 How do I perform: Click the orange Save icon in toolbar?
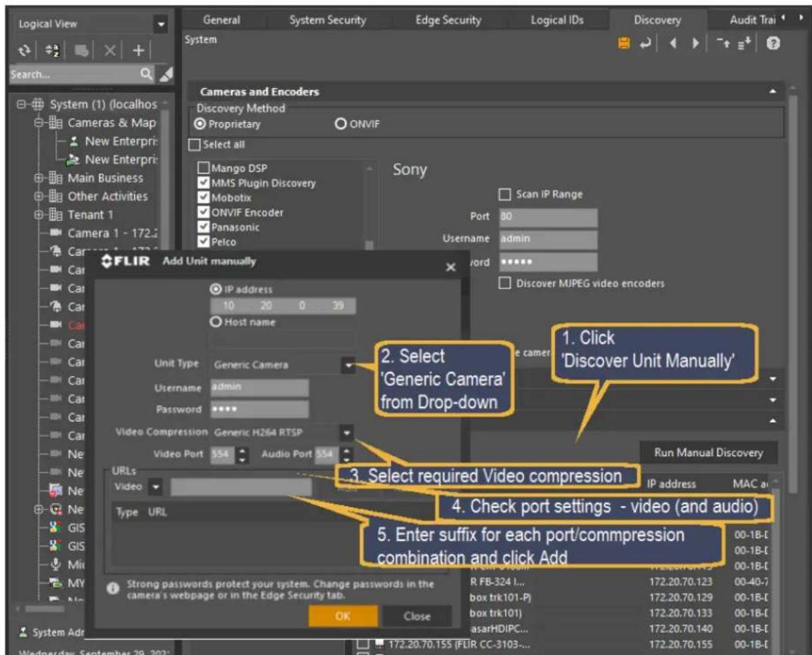point(624,44)
